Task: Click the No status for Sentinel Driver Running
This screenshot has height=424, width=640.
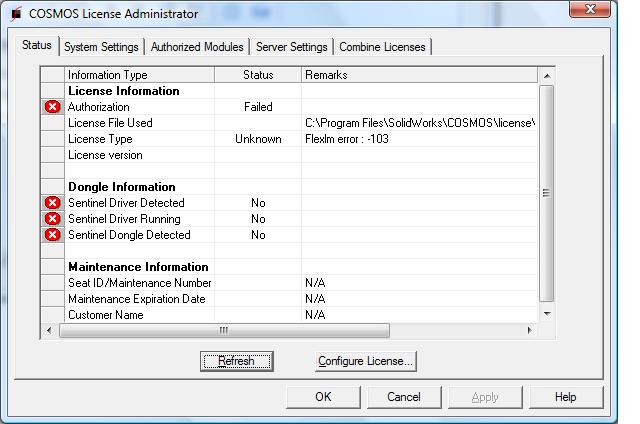Action: (x=258, y=219)
